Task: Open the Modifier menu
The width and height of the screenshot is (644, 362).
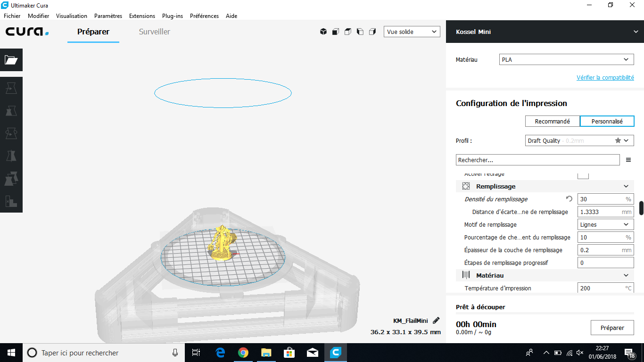Action: pos(39,16)
